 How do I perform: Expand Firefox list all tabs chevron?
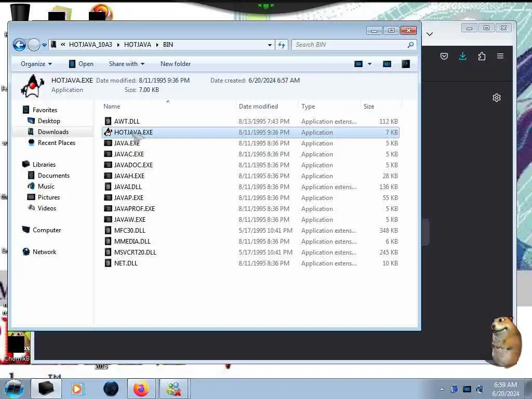coord(430,34)
